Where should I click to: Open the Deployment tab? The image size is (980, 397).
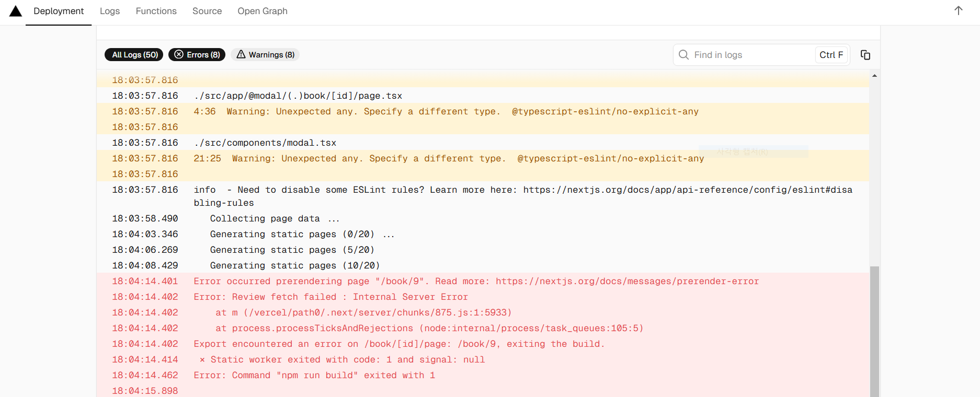(59, 11)
